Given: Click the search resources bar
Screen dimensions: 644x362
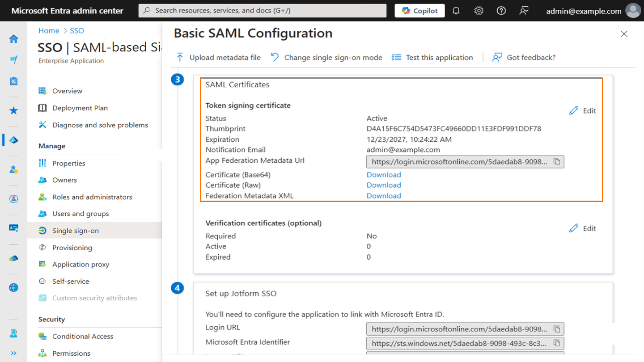Looking at the screenshot, I should pyautogui.click(x=264, y=10).
